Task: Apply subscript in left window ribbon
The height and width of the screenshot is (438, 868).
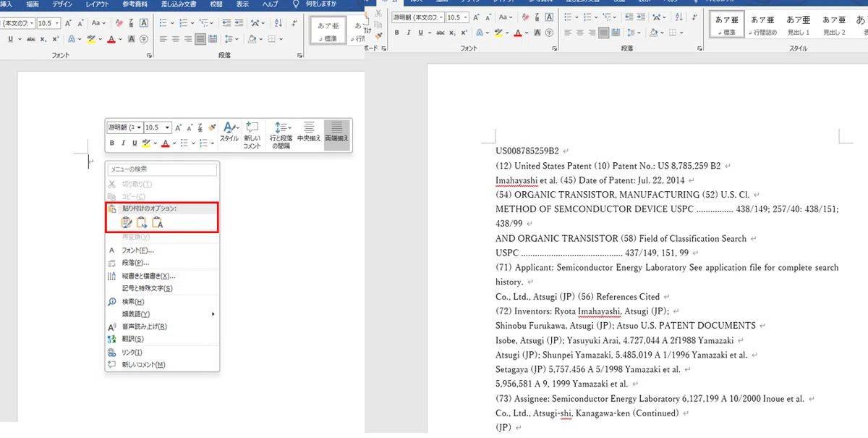Action: (x=43, y=39)
